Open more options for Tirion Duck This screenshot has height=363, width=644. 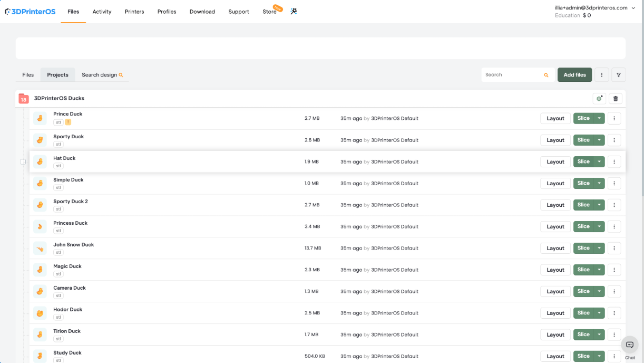coord(614,335)
